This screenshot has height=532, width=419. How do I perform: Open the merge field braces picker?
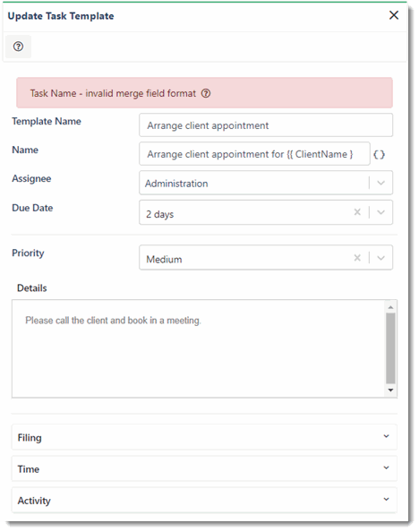point(379,155)
